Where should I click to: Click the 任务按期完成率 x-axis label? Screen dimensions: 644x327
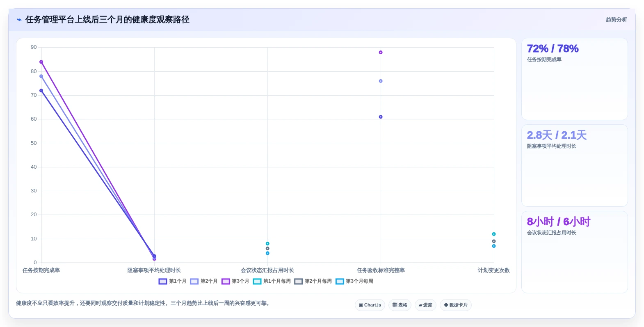pyautogui.click(x=41, y=270)
